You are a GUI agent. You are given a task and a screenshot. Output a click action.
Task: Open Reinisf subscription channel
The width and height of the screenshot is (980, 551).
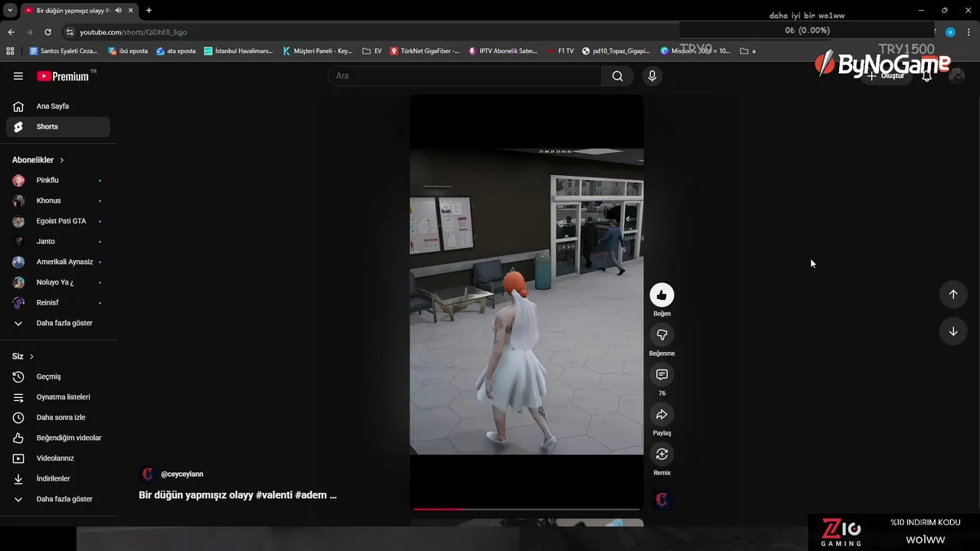(x=58, y=303)
